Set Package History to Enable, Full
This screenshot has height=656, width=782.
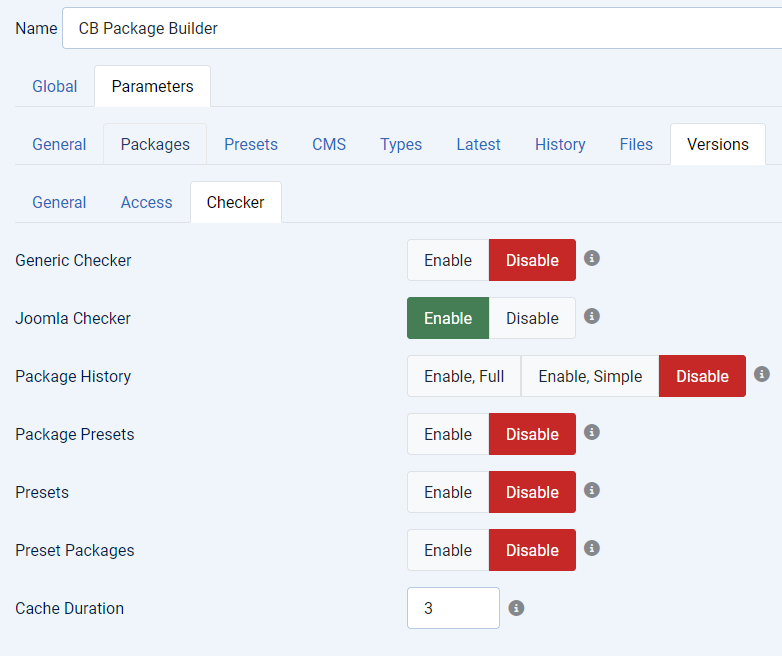(464, 376)
